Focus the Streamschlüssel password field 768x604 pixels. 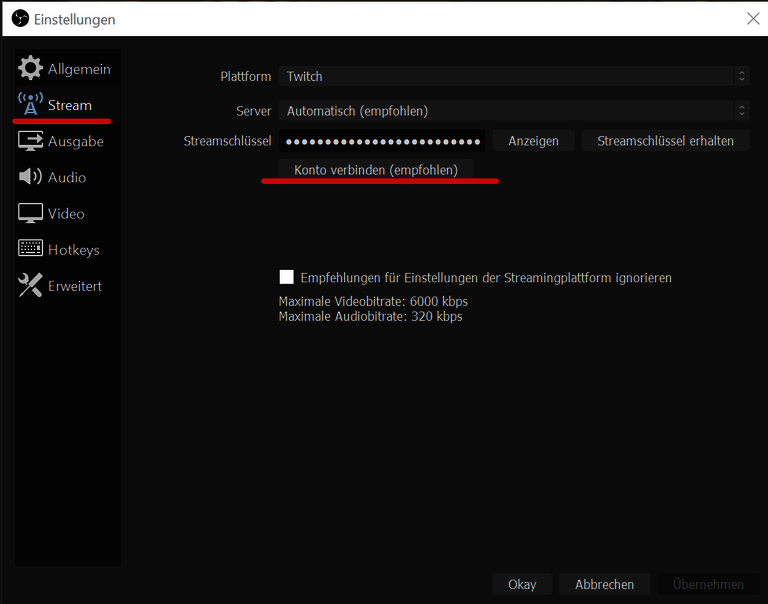tap(382, 141)
